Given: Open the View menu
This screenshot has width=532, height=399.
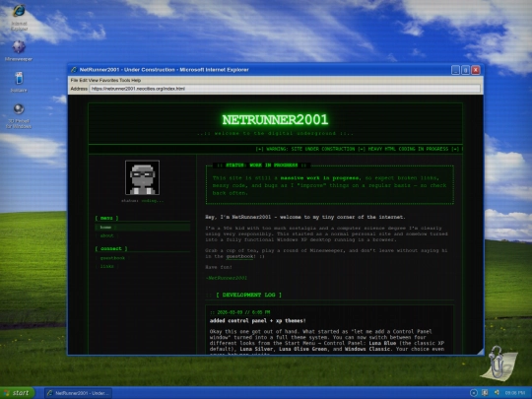Looking at the screenshot, I should 94,81.
